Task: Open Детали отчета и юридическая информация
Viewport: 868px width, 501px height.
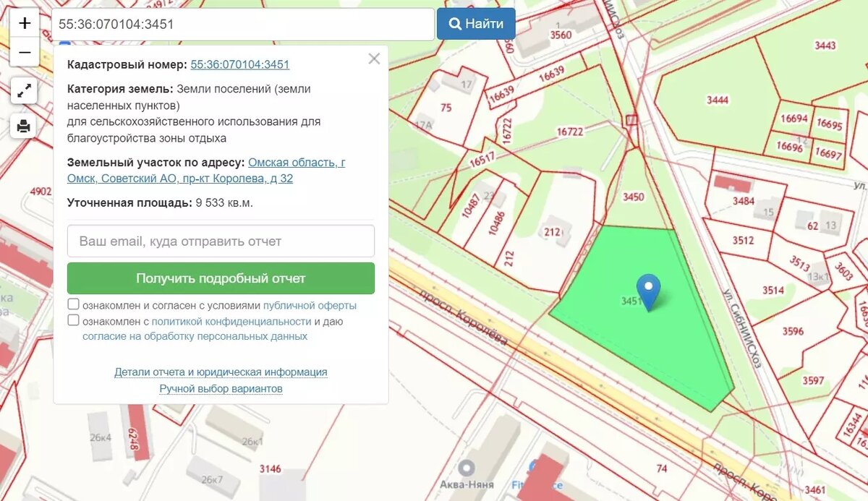Action: (x=220, y=372)
